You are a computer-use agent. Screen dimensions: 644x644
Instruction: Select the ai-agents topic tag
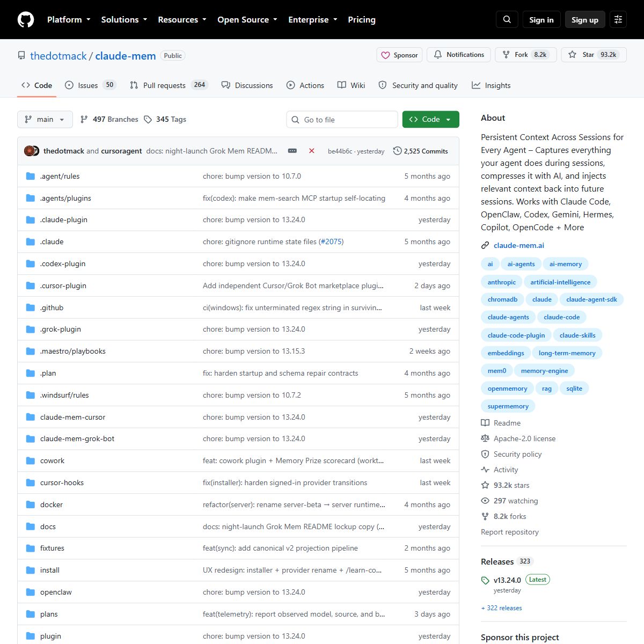[x=521, y=264]
